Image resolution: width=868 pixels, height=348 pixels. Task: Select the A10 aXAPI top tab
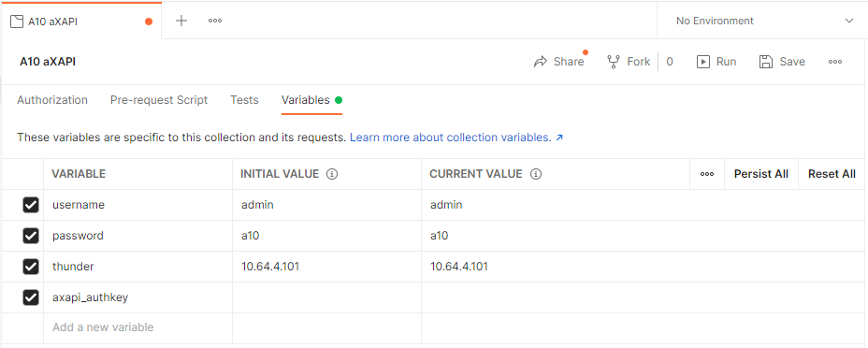(x=81, y=21)
